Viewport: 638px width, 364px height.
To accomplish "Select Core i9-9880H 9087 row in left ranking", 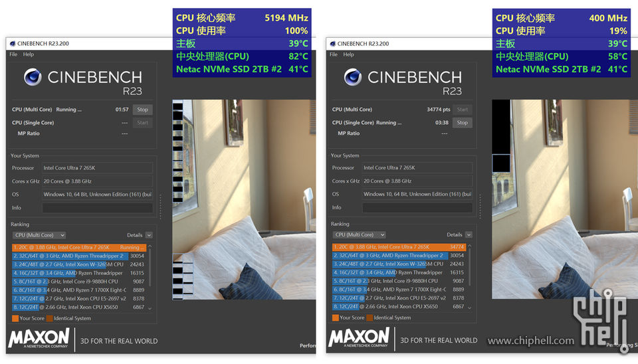I will [79, 282].
